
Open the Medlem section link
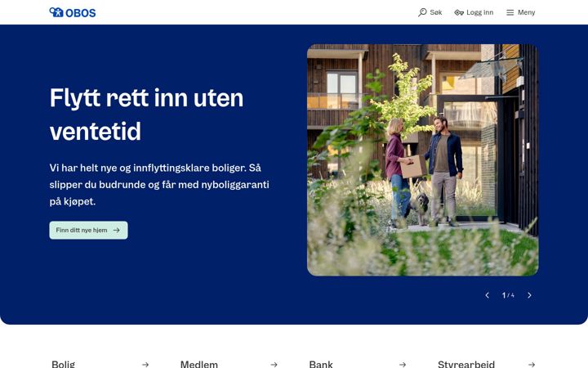coord(229,364)
